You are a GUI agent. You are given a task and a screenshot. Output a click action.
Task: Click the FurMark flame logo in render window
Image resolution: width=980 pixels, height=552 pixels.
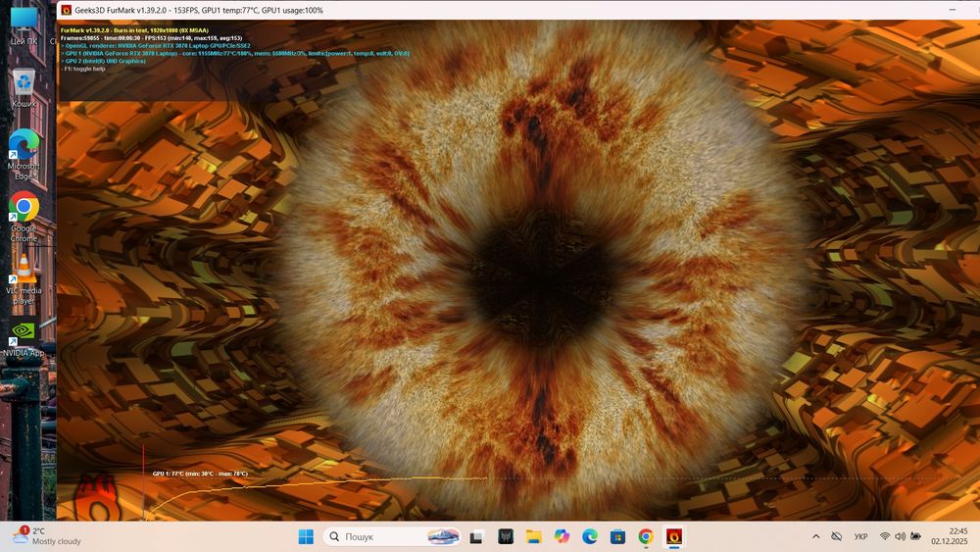click(x=97, y=498)
